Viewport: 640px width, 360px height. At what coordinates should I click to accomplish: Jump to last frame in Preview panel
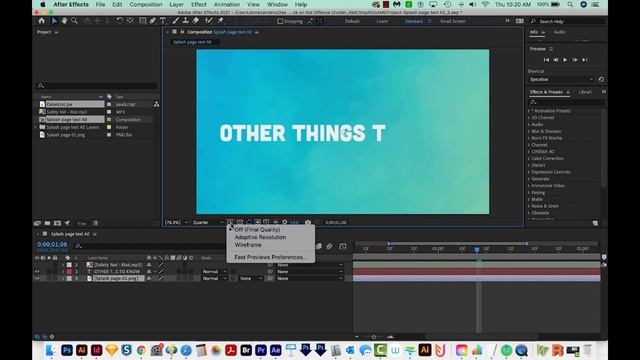coord(584,60)
